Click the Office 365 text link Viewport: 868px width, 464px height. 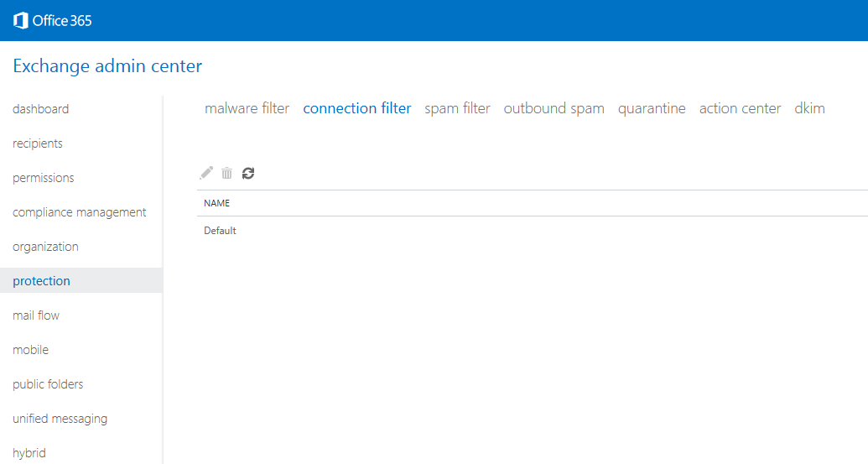click(62, 21)
